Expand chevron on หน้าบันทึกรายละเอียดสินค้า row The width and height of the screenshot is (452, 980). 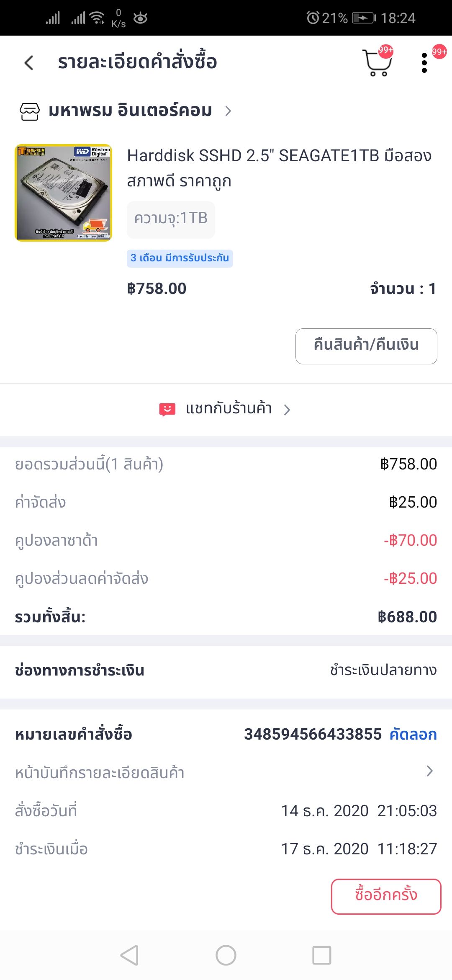click(429, 771)
